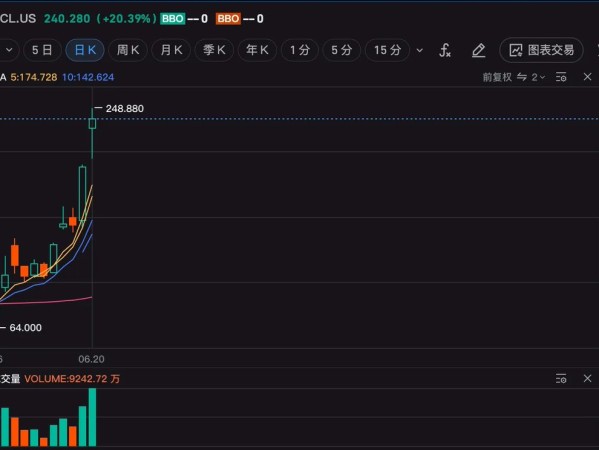Click the 64.000 low price label
The height and width of the screenshot is (450, 599).
pyautogui.click(x=25, y=328)
